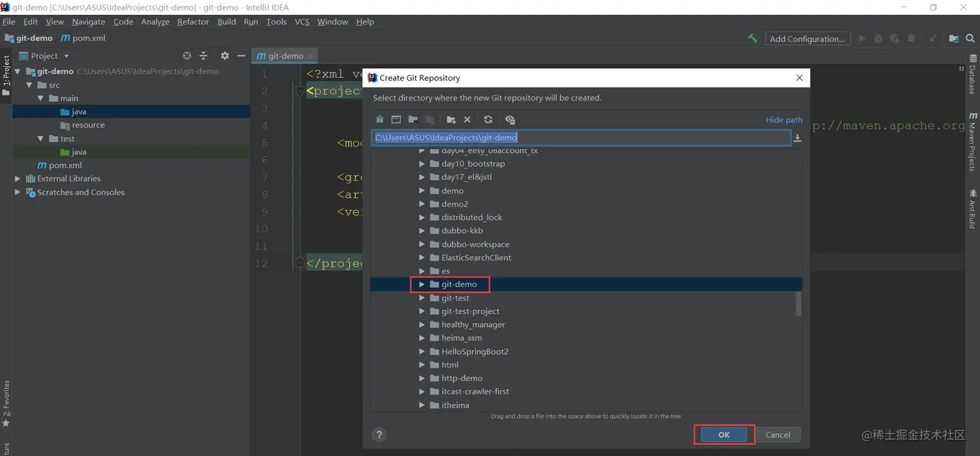Viewport: 980px width, 456px height.
Task: Close the git-demo editor tab
Action: click(310, 56)
